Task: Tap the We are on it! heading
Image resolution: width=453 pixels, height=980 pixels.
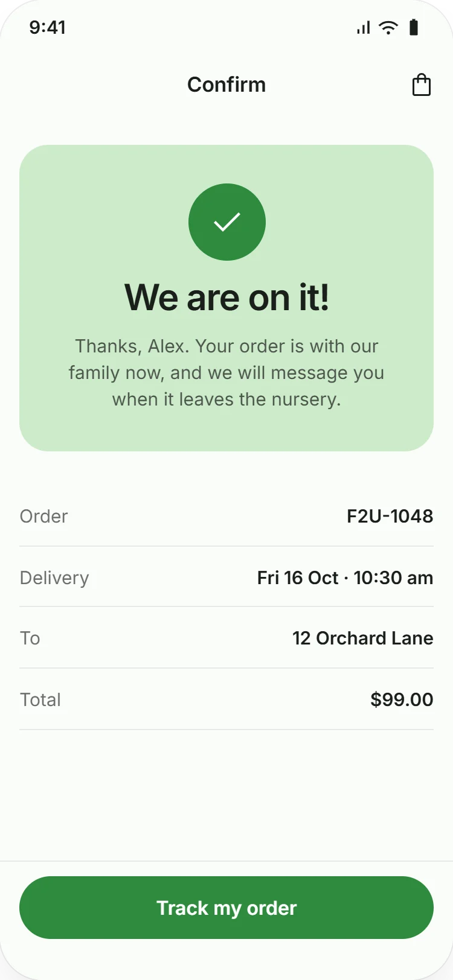Action: coord(226,297)
